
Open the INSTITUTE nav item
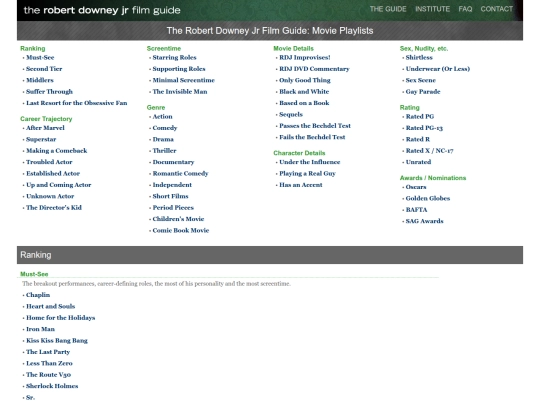click(432, 9)
